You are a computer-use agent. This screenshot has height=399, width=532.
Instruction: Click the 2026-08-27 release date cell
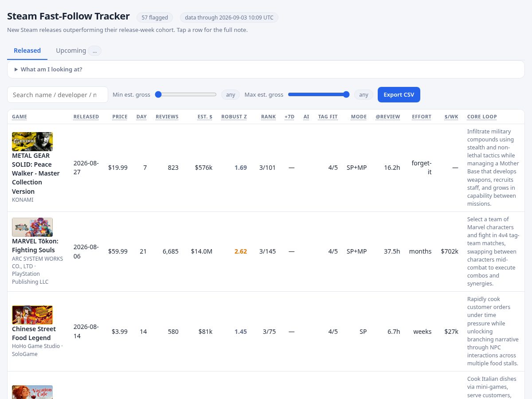86,168
